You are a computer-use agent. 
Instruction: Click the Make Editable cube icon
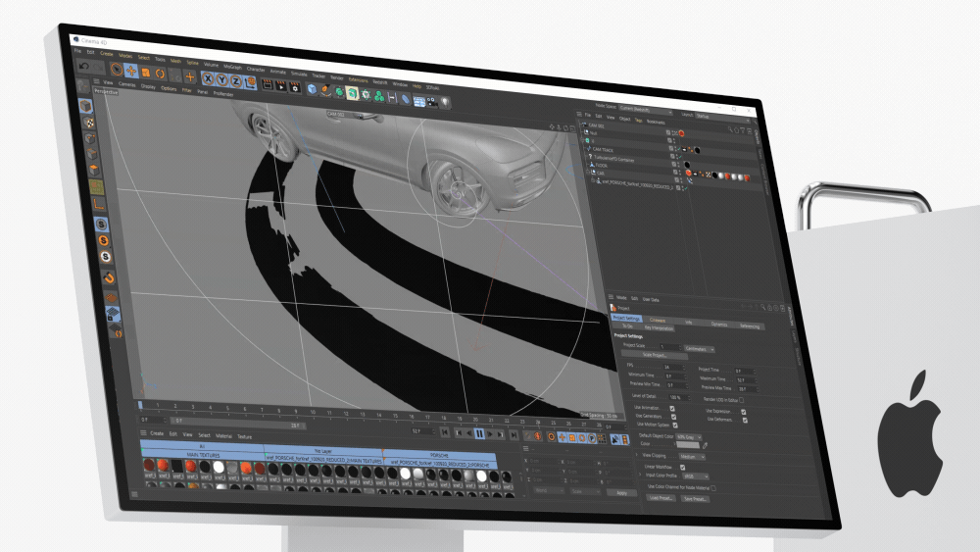[x=85, y=106]
